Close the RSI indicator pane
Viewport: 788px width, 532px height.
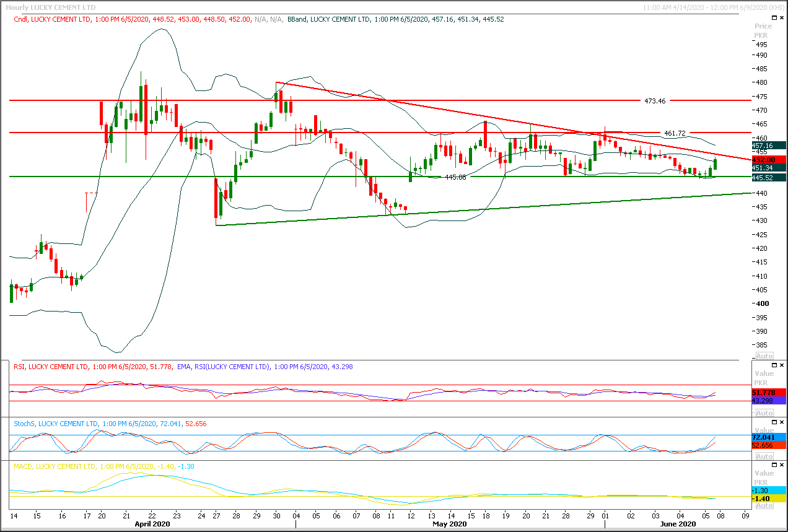pyautogui.click(x=782, y=365)
